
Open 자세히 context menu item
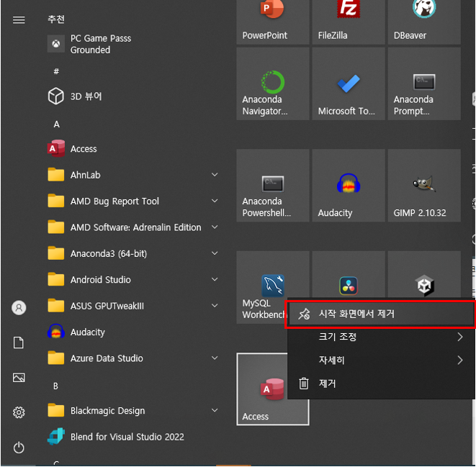tap(381, 360)
